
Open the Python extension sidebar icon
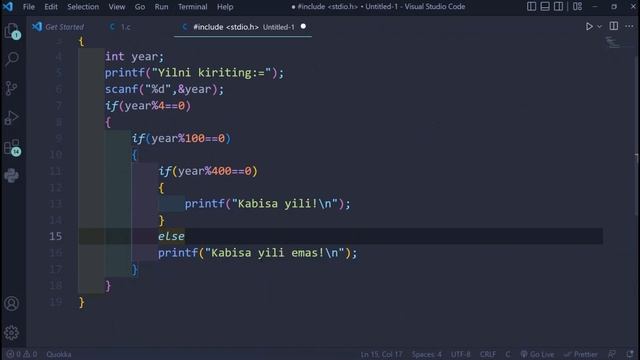click(12, 176)
